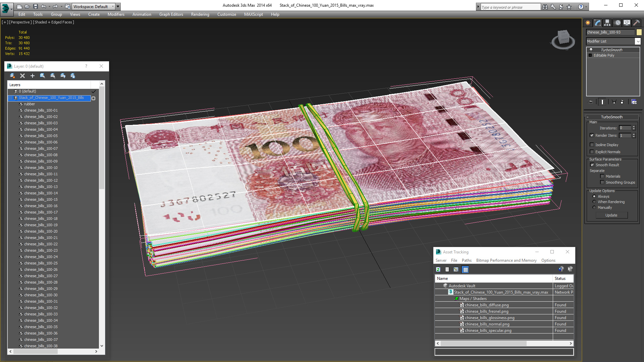The height and width of the screenshot is (362, 644).
Task: Open the Motion command panel tab
Action: click(618, 23)
